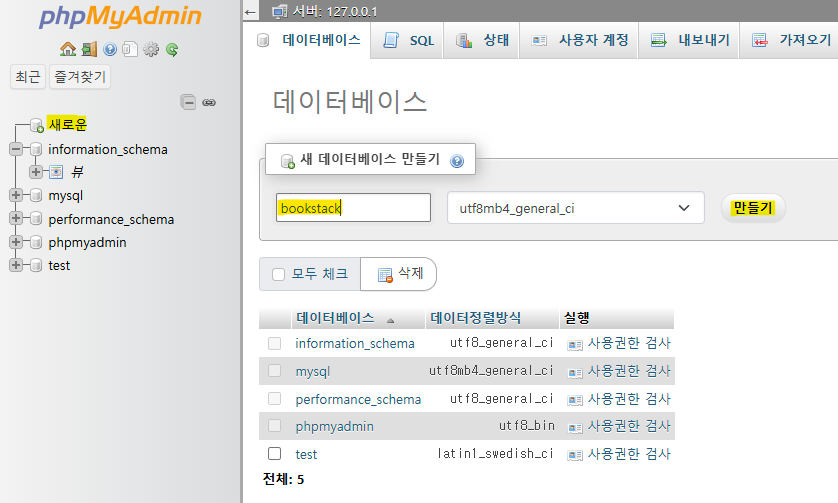The height and width of the screenshot is (503, 838).
Task: Click the mysql row checkbox
Action: [x=275, y=370]
